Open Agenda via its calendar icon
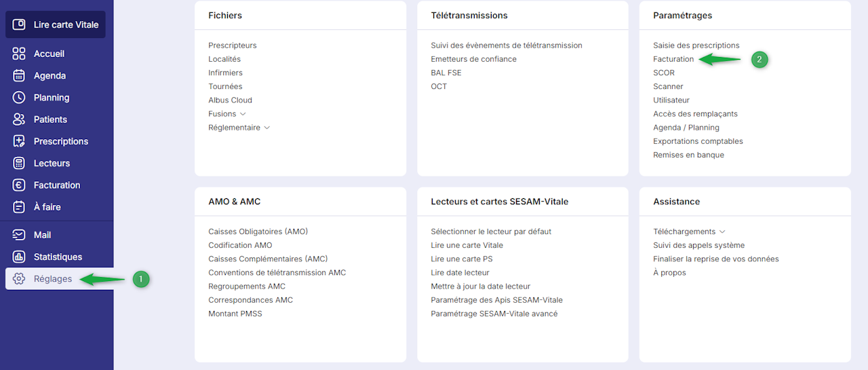 [19, 75]
